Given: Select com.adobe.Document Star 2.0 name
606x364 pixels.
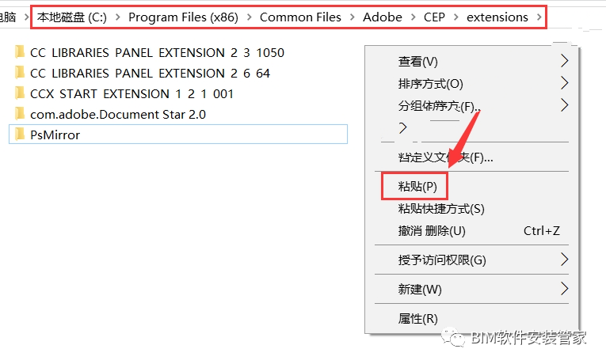Looking at the screenshot, I should 118,114.
